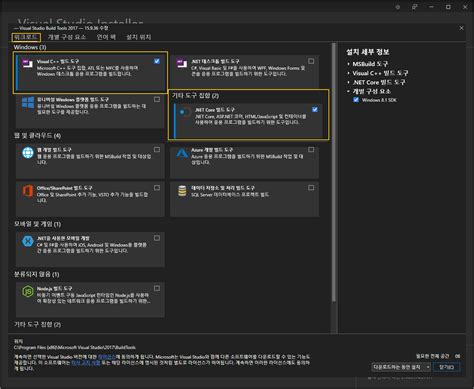Click the web development globe icon
This screenshot has width=474, height=389.
(x=28, y=153)
